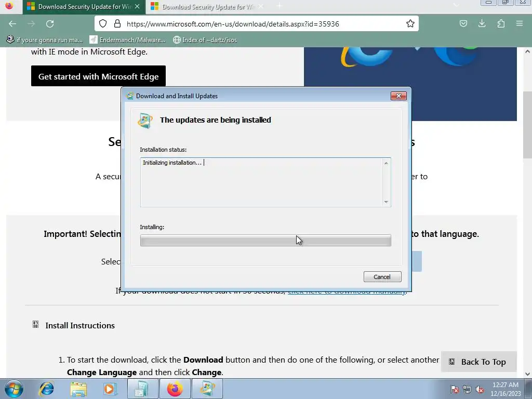This screenshot has width=532, height=399.
Task: Open the Firefox downloads panel
Action: 482,23
